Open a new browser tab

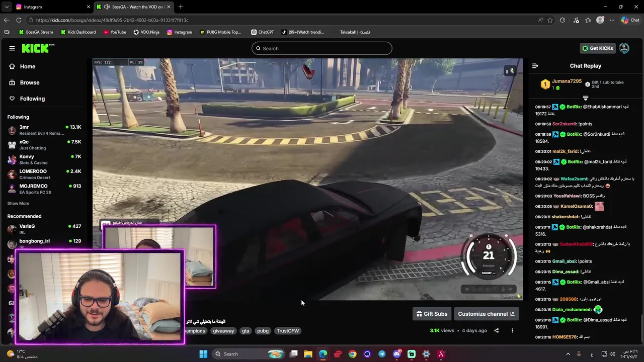click(181, 7)
